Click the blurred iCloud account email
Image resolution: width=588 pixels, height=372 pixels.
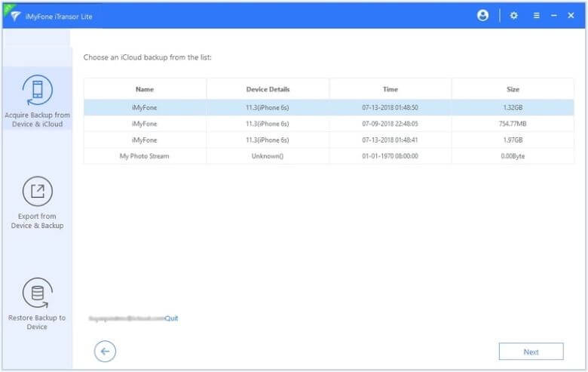[127, 318]
